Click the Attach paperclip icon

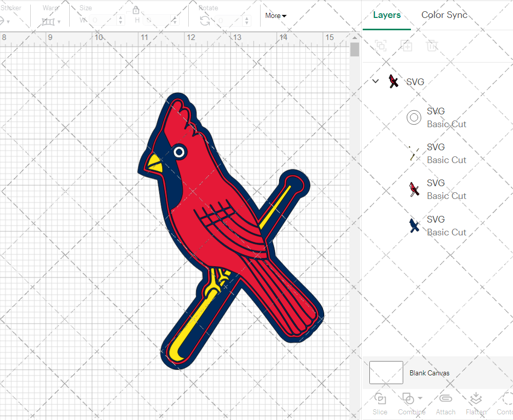445,399
